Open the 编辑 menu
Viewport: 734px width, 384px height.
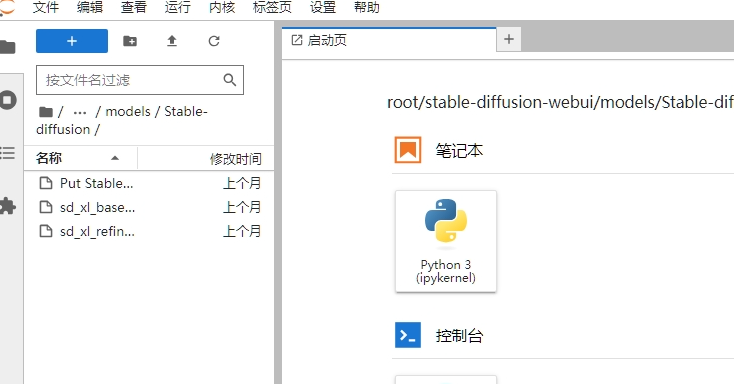pyautogui.click(x=90, y=7)
